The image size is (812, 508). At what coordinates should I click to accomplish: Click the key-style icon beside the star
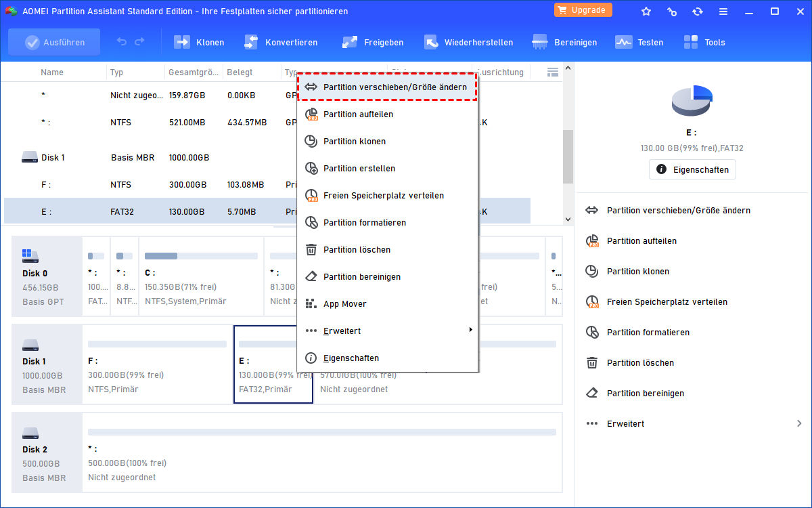pyautogui.click(x=672, y=12)
